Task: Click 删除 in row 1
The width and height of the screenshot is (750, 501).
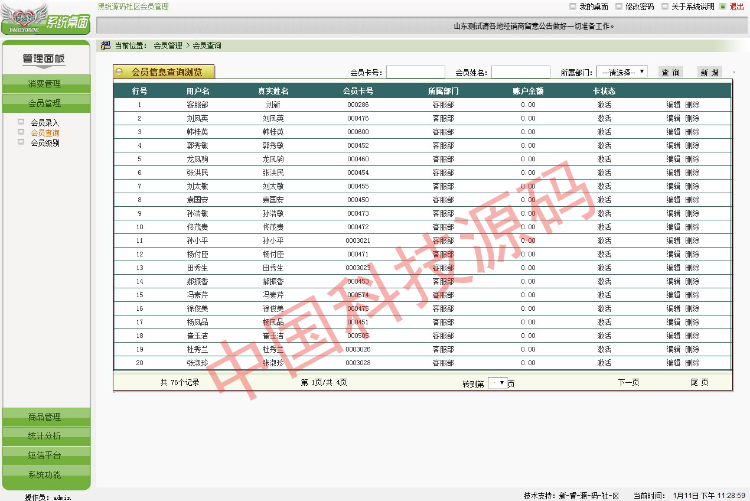Action: [692, 105]
